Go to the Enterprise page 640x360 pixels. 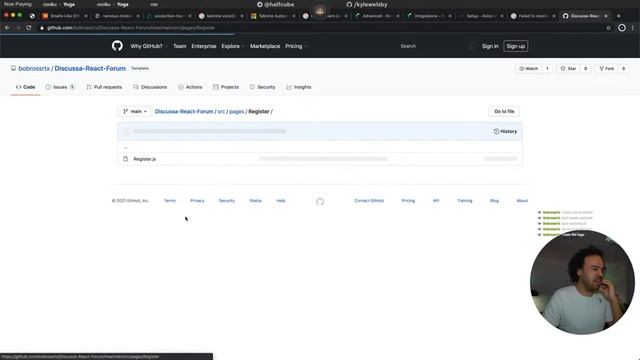tap(204, 46)
